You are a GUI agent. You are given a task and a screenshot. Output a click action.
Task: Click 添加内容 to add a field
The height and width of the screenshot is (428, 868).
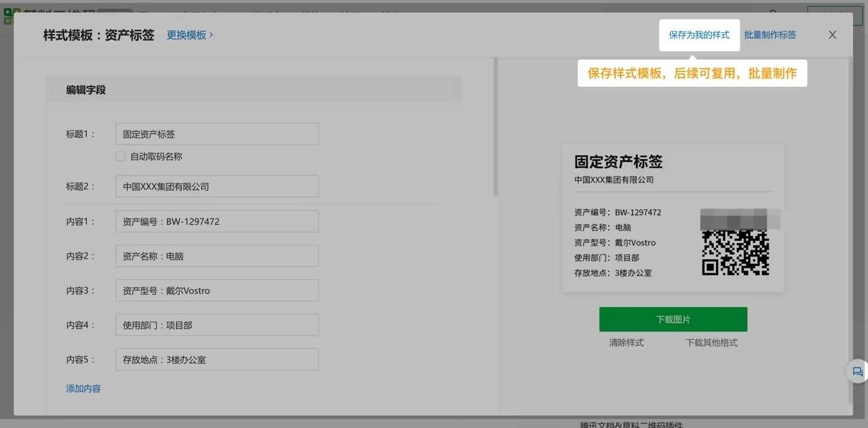tap(83, 388)
